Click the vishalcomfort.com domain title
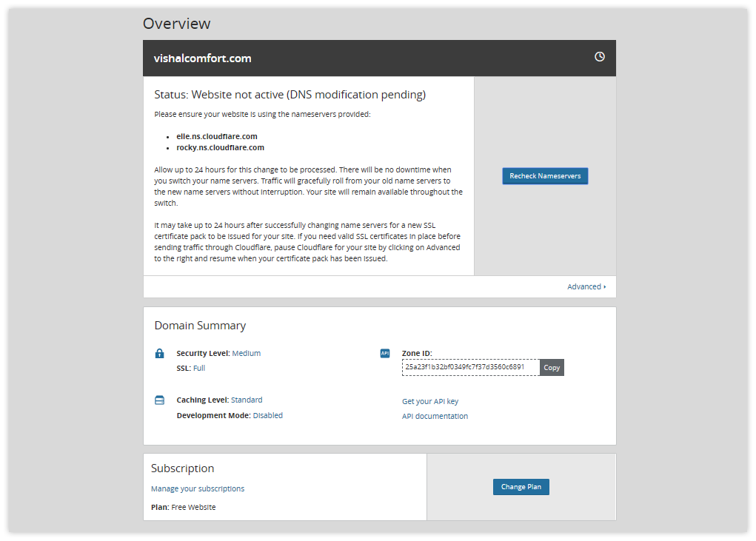 (x=202, y=58)
